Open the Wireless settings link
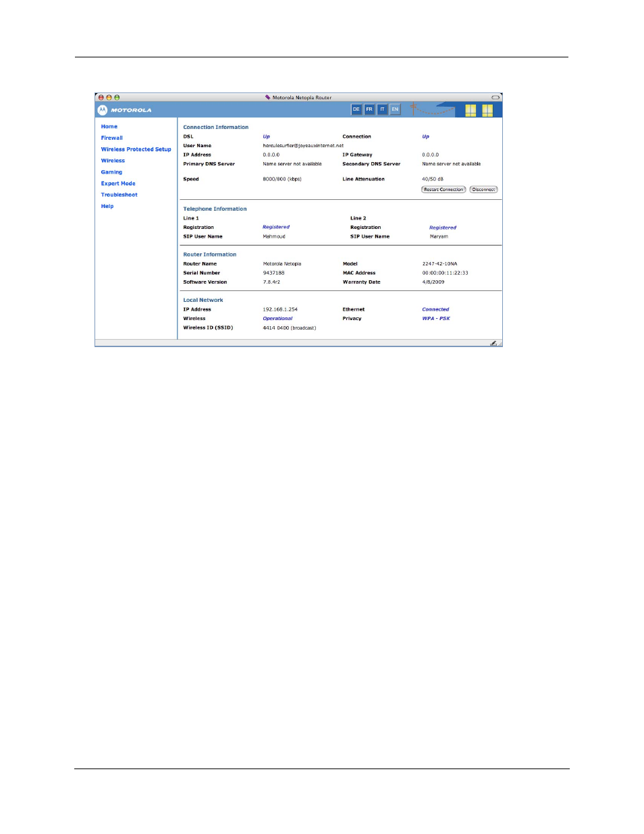644x834 pixels. pos(113,161)
